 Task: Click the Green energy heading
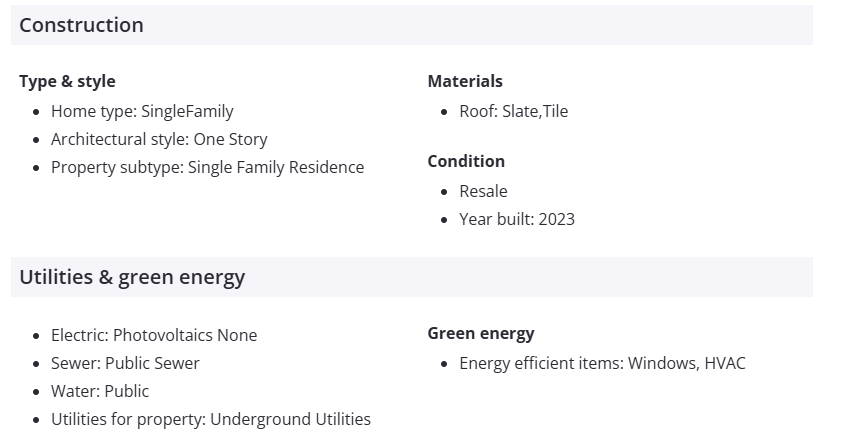pyautogui.click(x=481, y=333)
